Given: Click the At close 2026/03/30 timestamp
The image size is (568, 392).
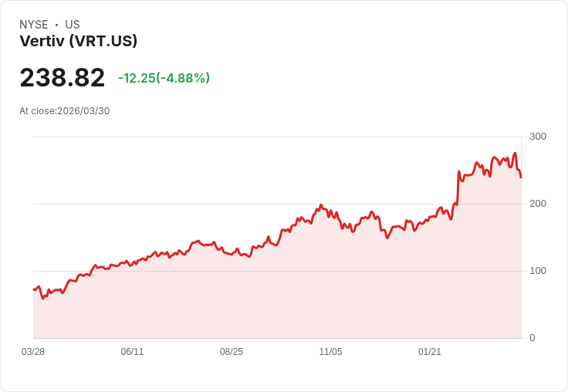Looking at the screenshot, I should (65, 111).
